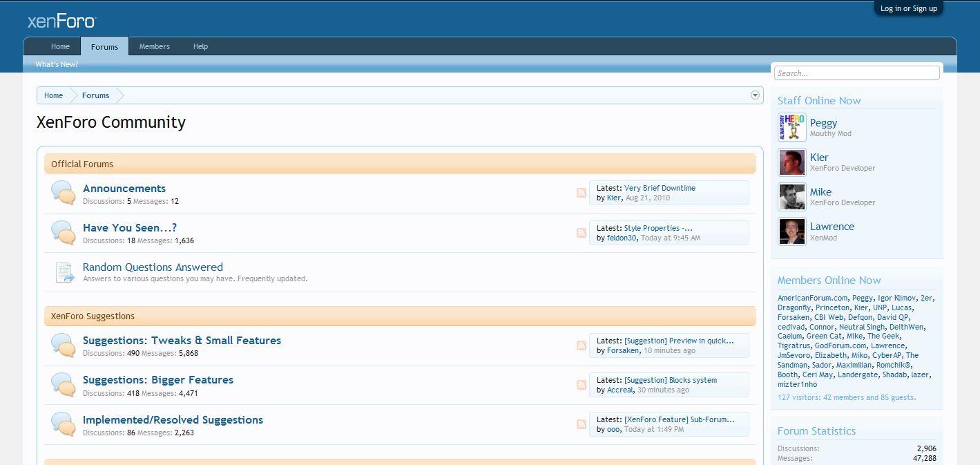The height and width of the screenshot is (465, 980).
Task: Click Ceri May in Members Online
Action: coord(818,374)
